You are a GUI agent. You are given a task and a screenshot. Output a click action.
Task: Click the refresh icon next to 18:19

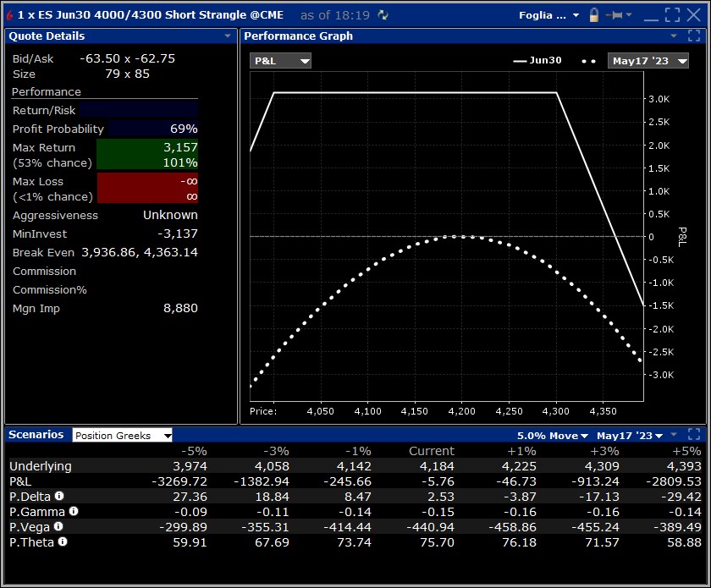point(383,15)
